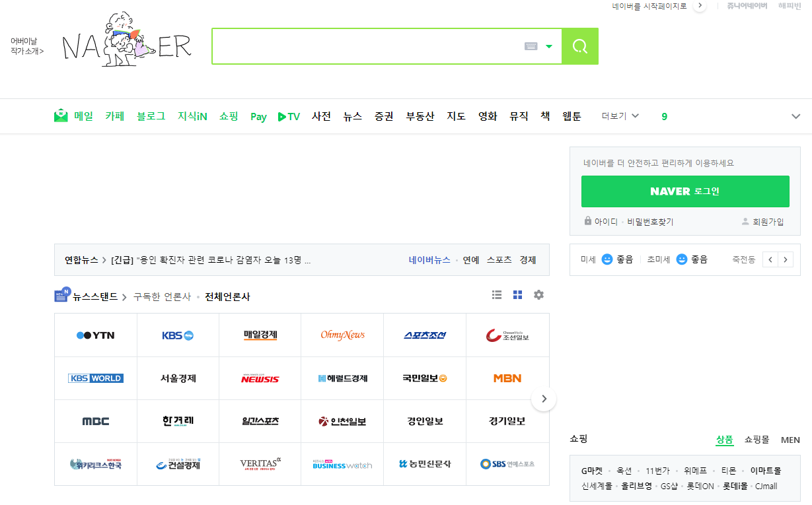Open the 네이버뉴스 link
This screenshot has height=505, width=812.
click(x=429, y=260)
